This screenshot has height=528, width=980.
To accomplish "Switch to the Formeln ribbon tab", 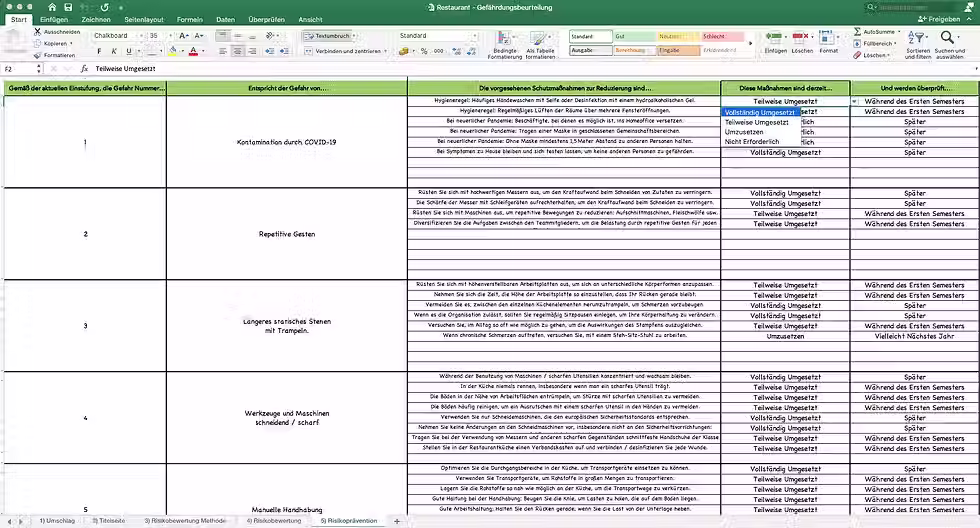I will pos(189,19).
